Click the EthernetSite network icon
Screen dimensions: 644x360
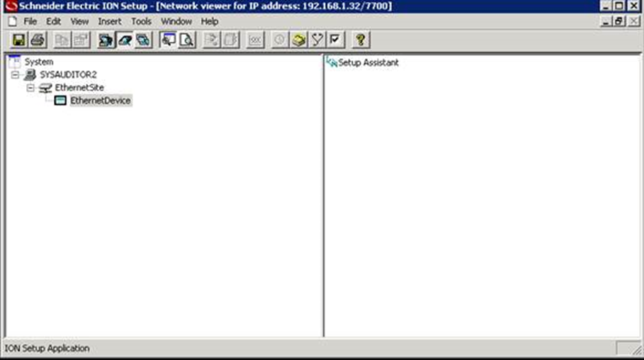point(45,88)
